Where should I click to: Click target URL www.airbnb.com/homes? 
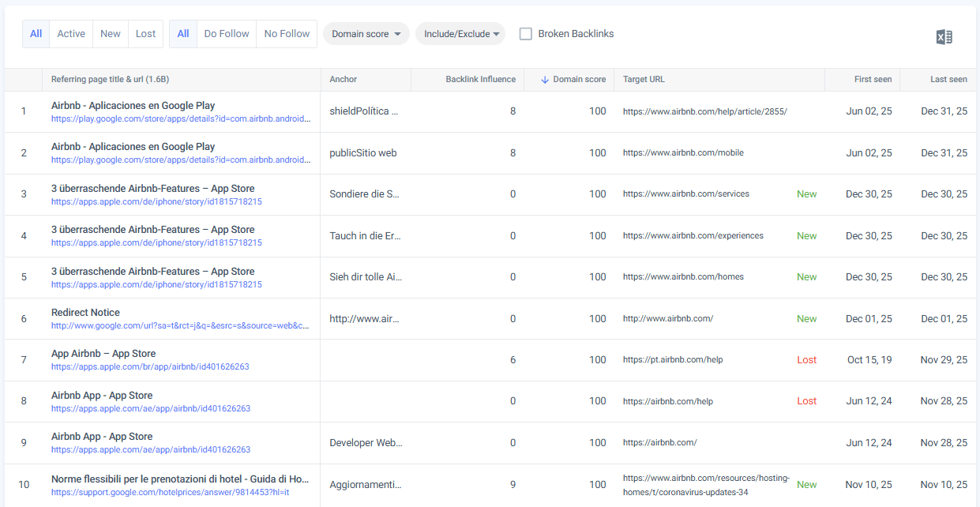click(x=683, y=277)
